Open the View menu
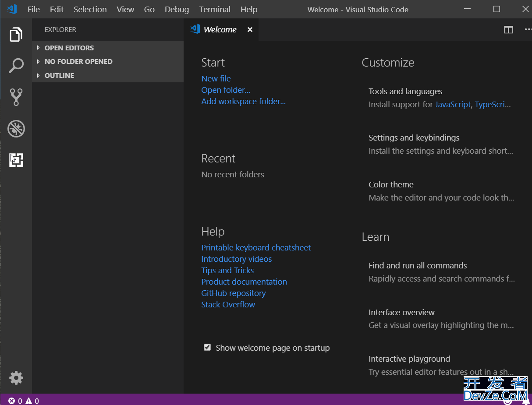The width and height of the screenshot is (532, 405). (x=125, y=9)
